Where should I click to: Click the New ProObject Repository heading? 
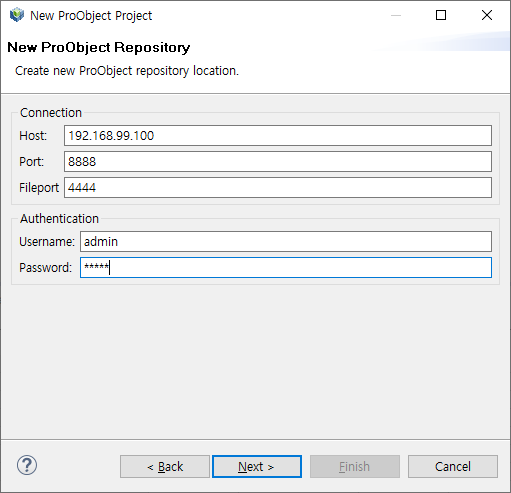point(99,48)
